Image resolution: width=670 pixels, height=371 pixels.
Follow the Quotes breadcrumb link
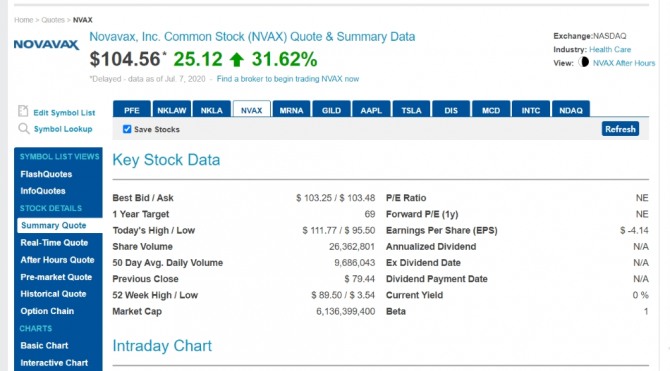[x=53, y=20]
